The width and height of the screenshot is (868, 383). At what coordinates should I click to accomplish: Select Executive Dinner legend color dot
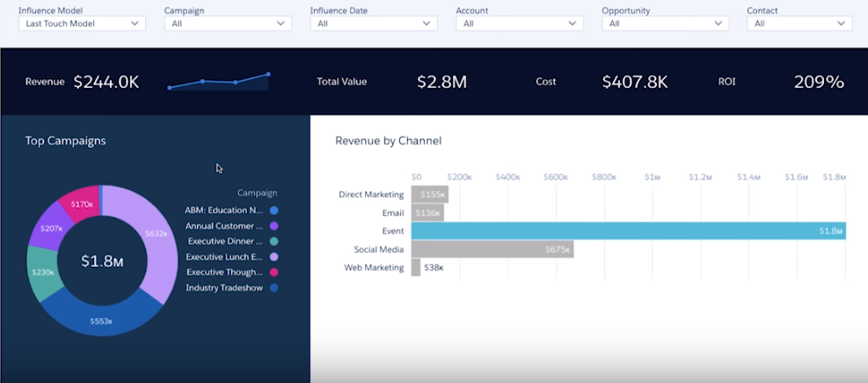(x=274, y=241)
